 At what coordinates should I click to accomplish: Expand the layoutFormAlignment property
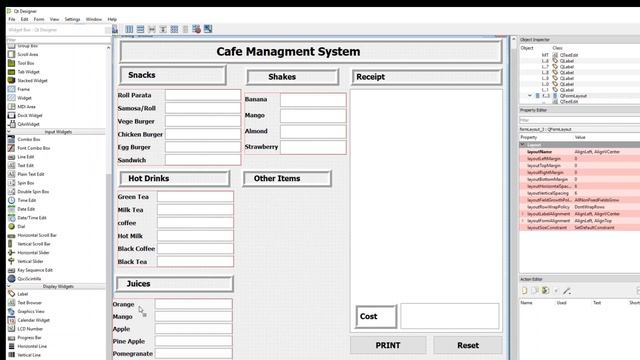(522, 221)
